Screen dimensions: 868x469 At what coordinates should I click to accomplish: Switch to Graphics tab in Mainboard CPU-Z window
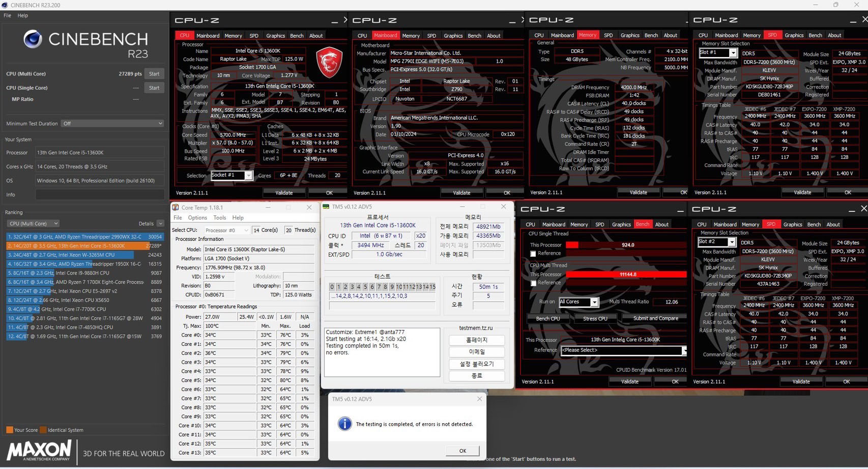(453, 36)
